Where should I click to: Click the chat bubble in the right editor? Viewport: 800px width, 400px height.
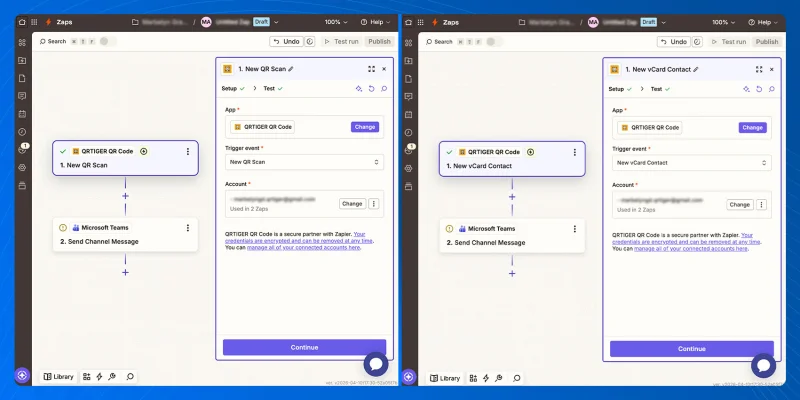tap(763, 365)
